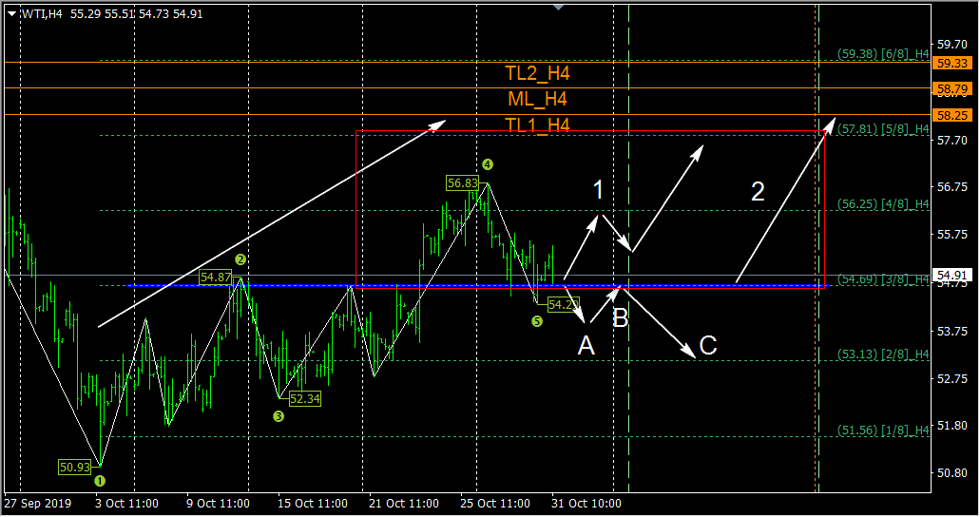Select the scenario label B
Viewport: 980px width, 517px height.
pos(620,318)
